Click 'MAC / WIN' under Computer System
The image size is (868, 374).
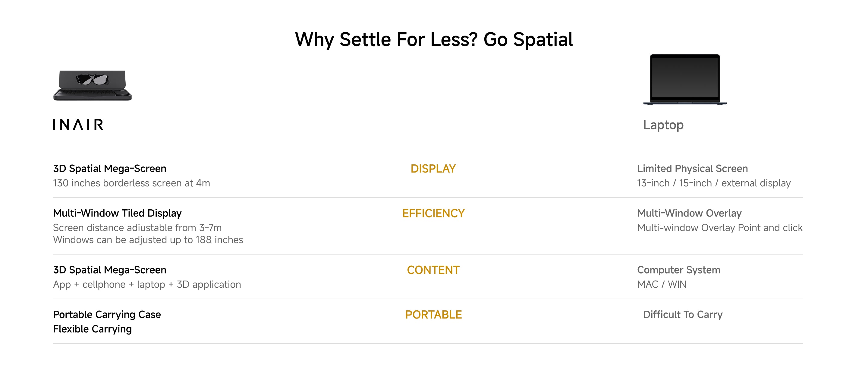pyautogui.click(x=662, y=284)
